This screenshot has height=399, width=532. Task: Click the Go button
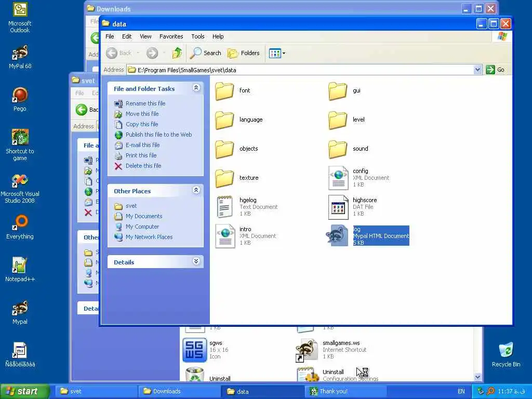pos(495,70)
